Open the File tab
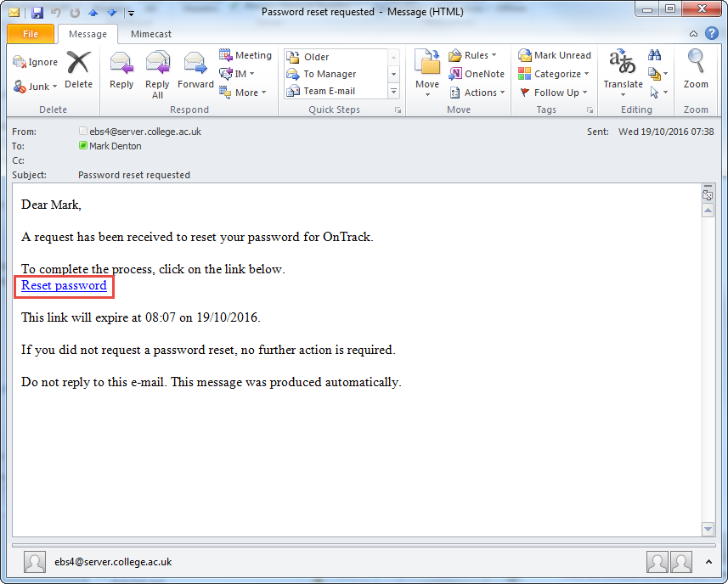This screenshot has width=728, height=584. click(x=31, y=34)
